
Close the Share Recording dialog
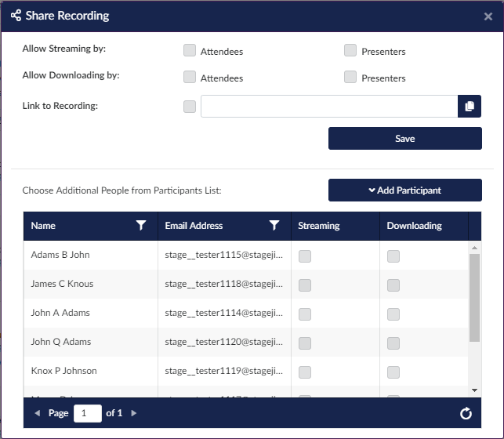488,16
